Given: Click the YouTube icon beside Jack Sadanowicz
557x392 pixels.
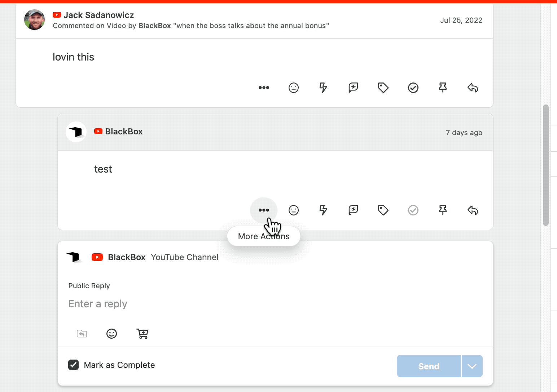Looking at the screenshot, I should (x=57, y=15).
